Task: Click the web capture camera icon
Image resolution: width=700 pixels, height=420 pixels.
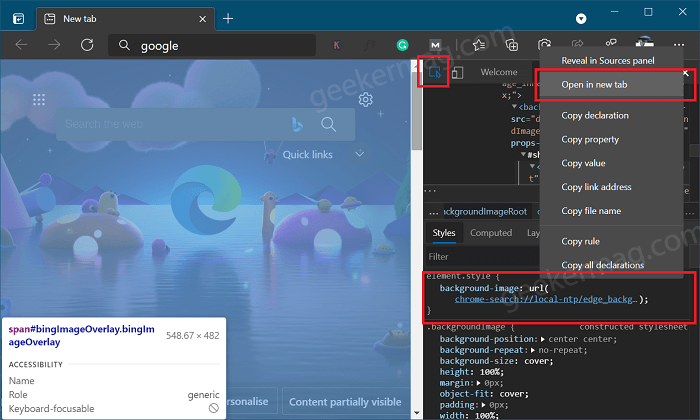Action: 545,44
